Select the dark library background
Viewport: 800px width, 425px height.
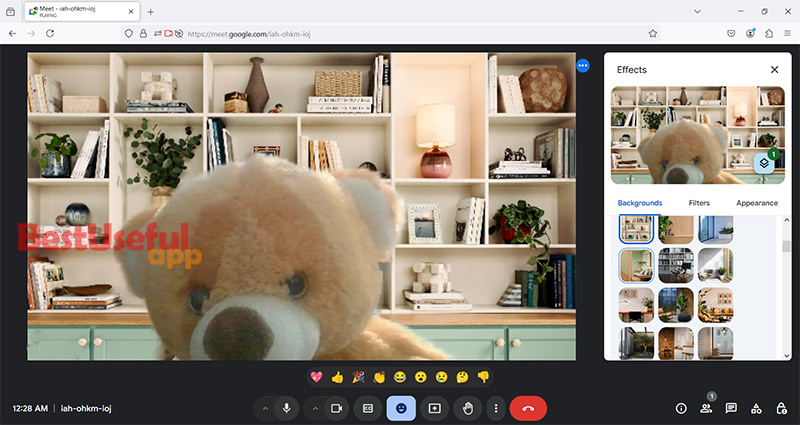[676, 265]
